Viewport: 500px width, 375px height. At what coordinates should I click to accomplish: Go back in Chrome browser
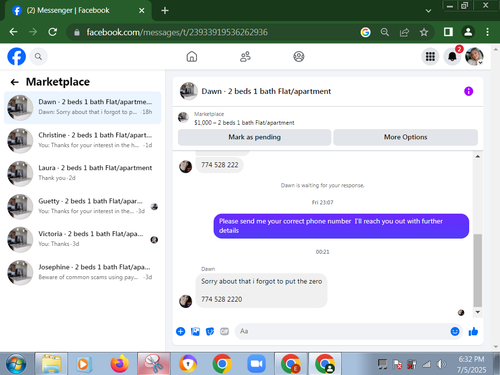13,32
